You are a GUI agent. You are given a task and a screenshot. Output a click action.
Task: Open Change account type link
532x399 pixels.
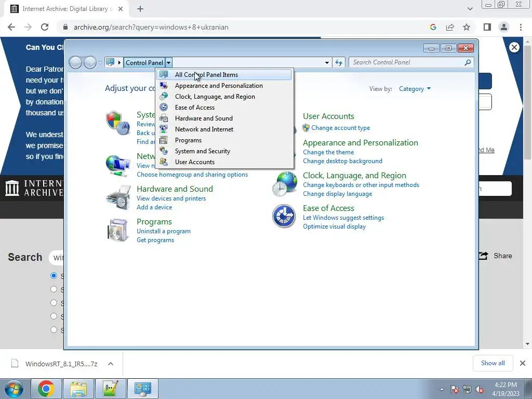(341, 128)
